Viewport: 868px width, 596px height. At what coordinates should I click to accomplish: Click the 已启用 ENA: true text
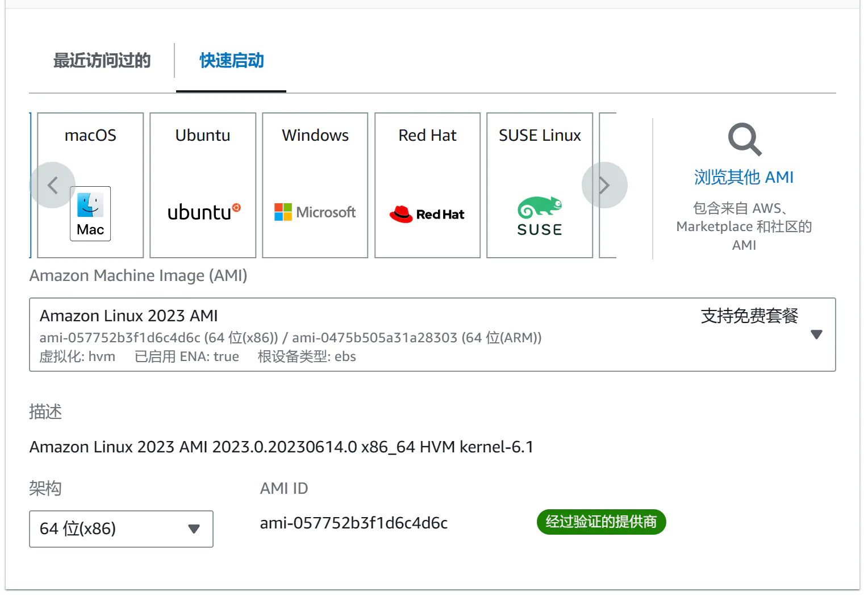187,356
